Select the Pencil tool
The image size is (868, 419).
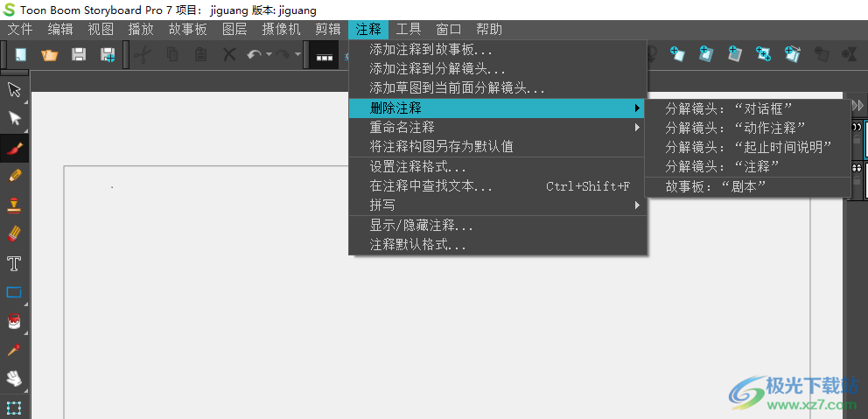coord(14,176)
